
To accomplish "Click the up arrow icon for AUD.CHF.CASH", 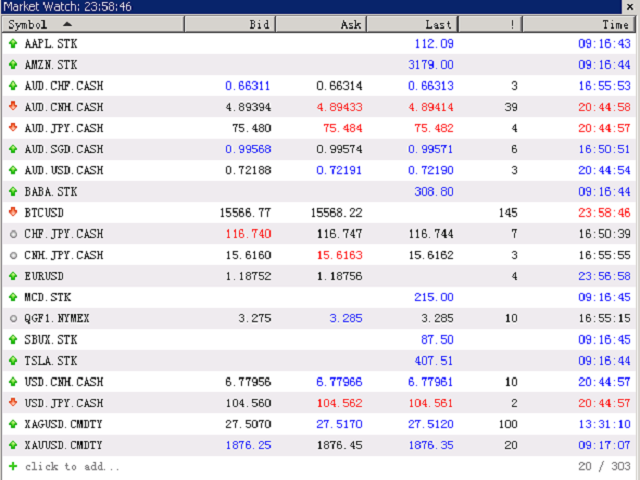I will [x=13, y=86].
